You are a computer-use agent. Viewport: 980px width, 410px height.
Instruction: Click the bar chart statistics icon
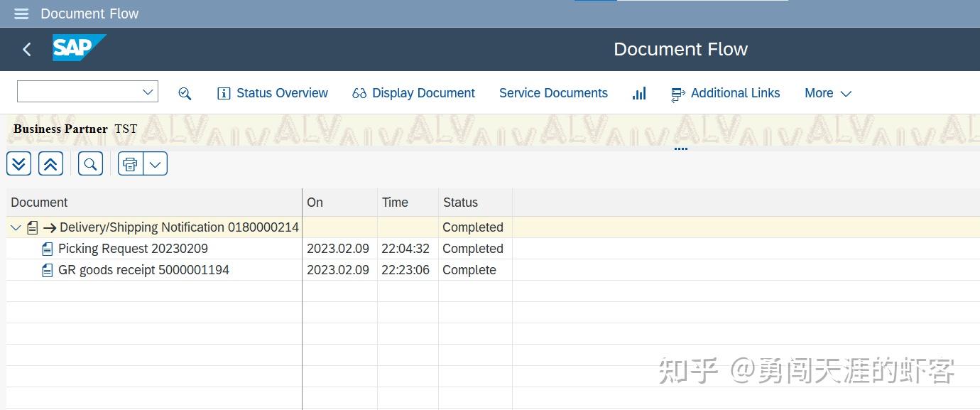click(638, 93)
